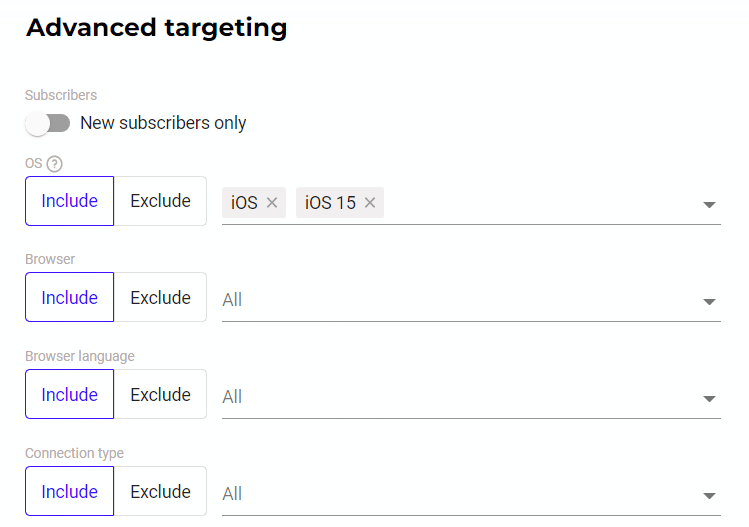Expand the Browser language dropdown arrow
This screenshot has width=749, height=527.
[709, 399]
